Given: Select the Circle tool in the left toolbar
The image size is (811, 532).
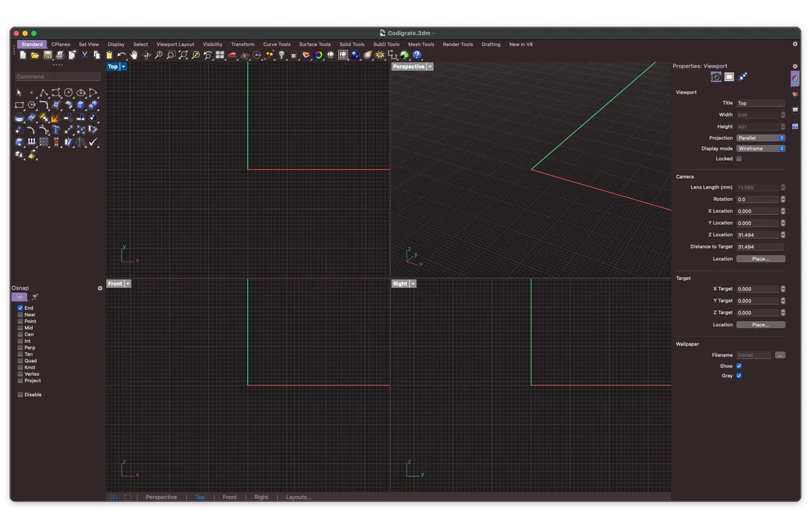Looking at the screenshot, I should tap(68, 93).
